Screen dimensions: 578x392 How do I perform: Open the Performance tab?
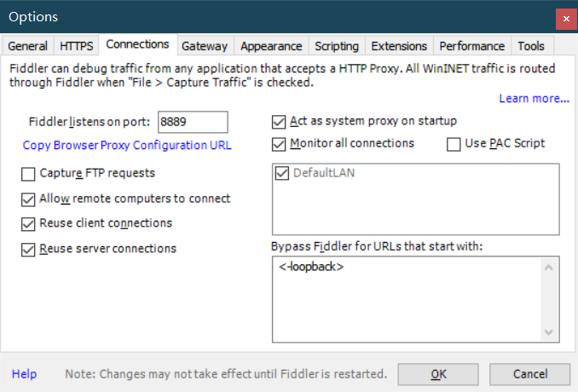[x=471, y=46]
